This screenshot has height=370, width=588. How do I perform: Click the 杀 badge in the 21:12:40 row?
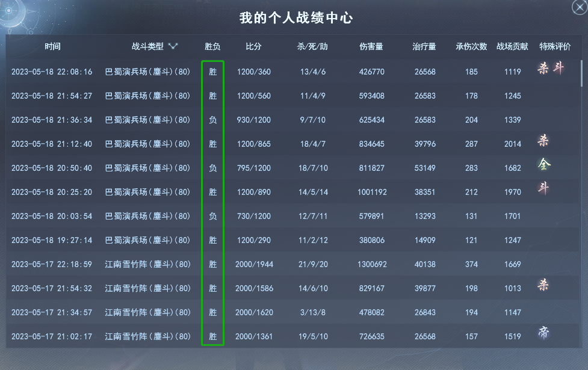pos(543,141)
